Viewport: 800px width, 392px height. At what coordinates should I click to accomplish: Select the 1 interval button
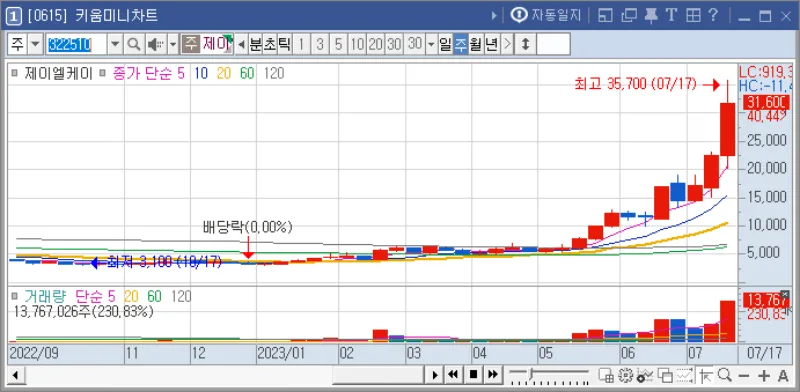(301, 44)
